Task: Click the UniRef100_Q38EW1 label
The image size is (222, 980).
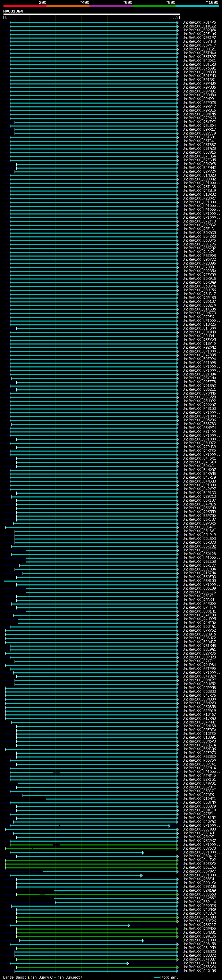Action: pyautogui.click(x=199, y=879)
